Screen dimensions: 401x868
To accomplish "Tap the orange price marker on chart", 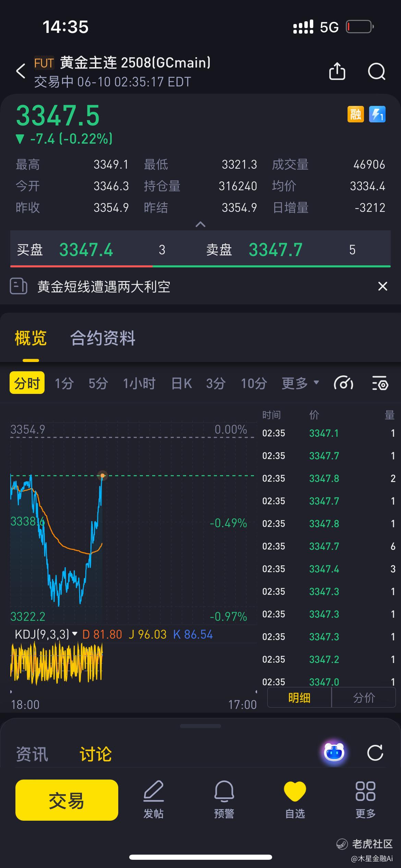I will tap(102, 475).
